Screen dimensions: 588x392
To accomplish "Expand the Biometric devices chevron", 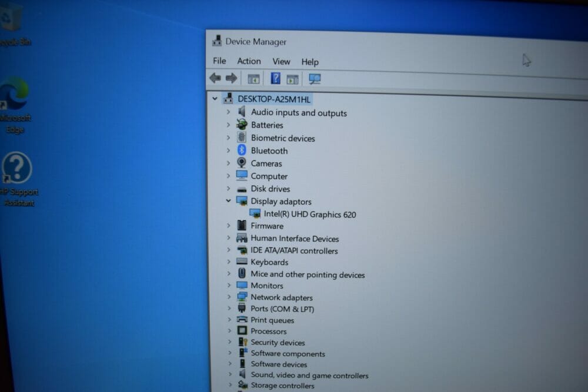I will (228, 138).
